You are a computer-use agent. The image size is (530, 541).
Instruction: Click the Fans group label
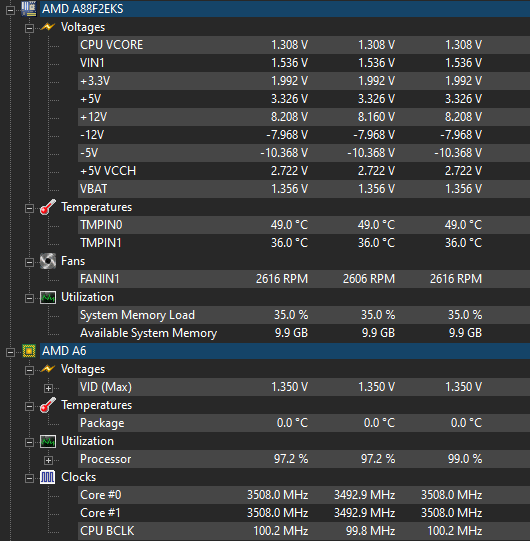73,261
